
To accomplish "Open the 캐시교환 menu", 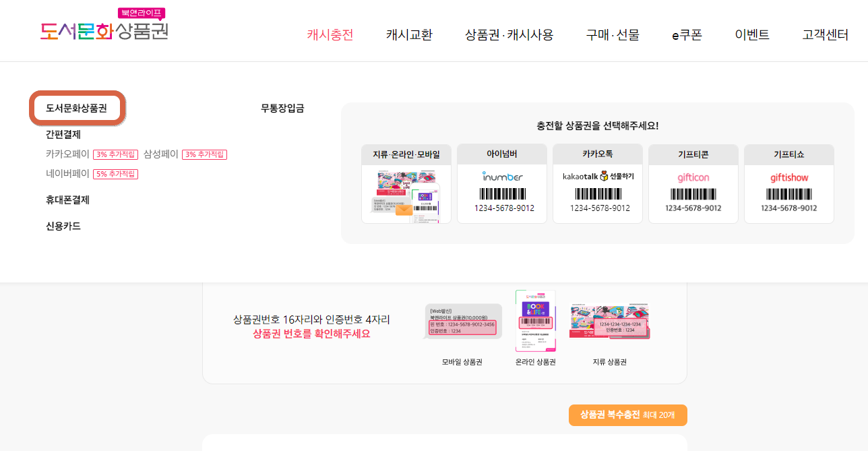I will (409, 35).
